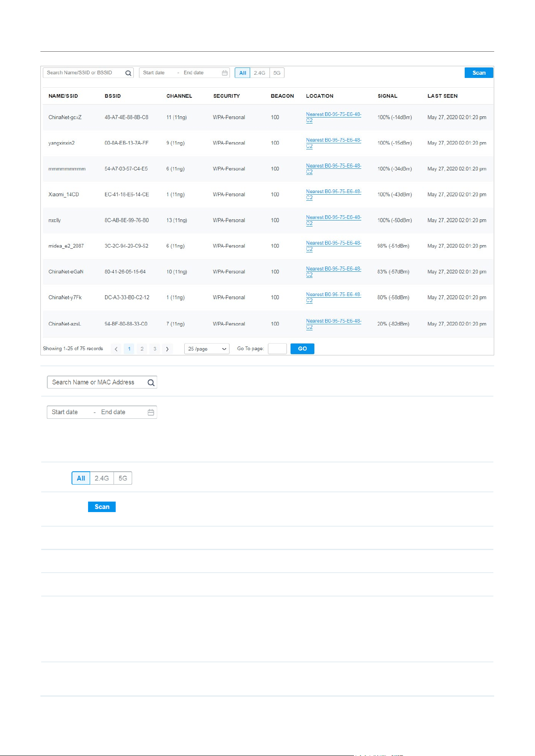The image size is (535, 756).
Task: Click Showing 1-25 of 75 records text
Action: 73,349
